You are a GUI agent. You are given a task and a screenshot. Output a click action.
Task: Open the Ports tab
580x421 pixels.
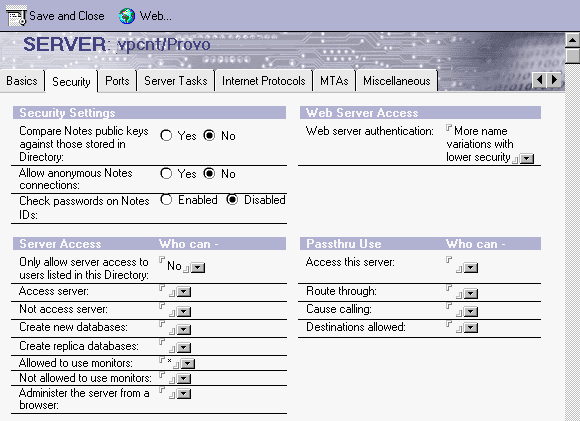(x=117, y=81)
